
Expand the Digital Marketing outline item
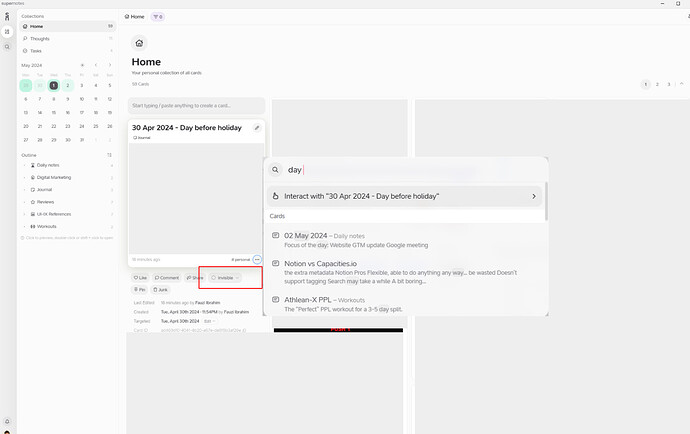coord(24,176)
